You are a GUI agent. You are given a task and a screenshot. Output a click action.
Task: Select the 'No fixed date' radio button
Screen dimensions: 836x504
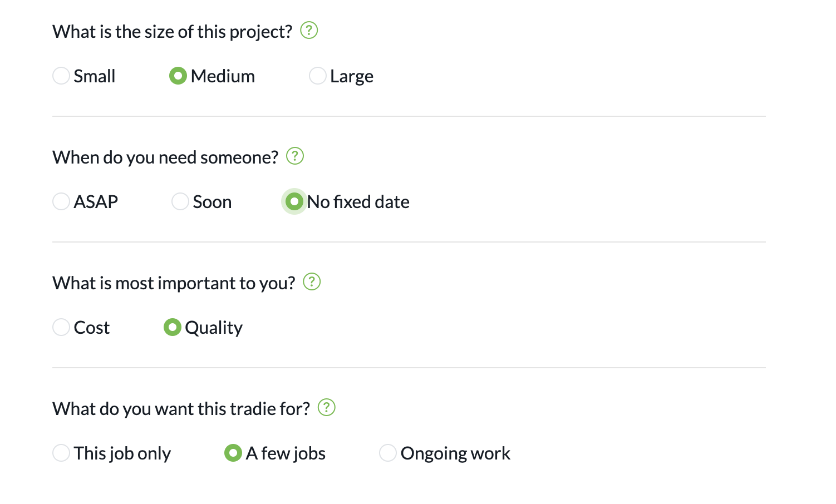tap(294, 201)
